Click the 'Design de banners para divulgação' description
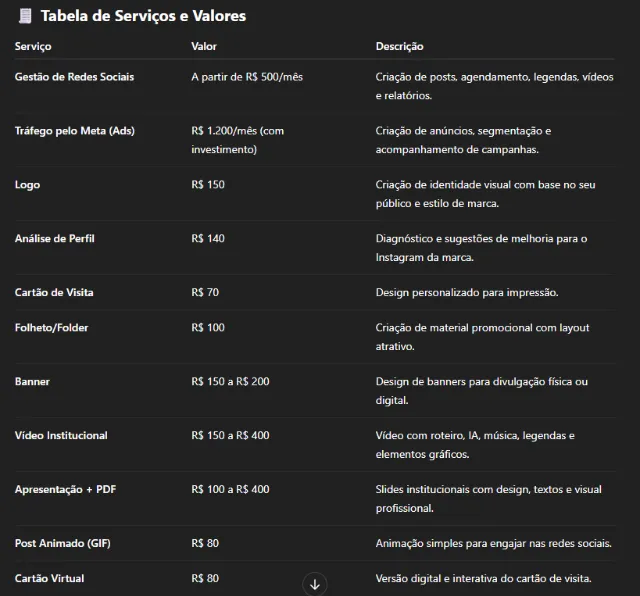Screen dimensions: 640x596 tap(482, 391)
